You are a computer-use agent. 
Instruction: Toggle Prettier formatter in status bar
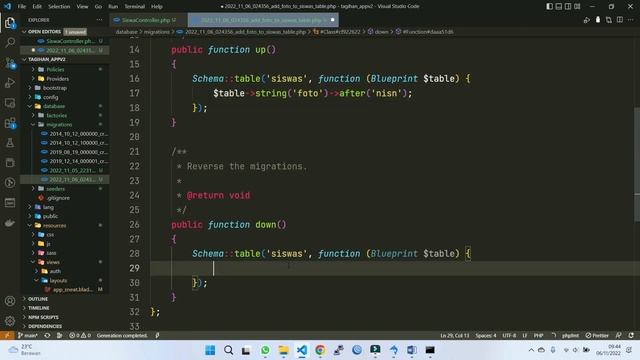597,336
